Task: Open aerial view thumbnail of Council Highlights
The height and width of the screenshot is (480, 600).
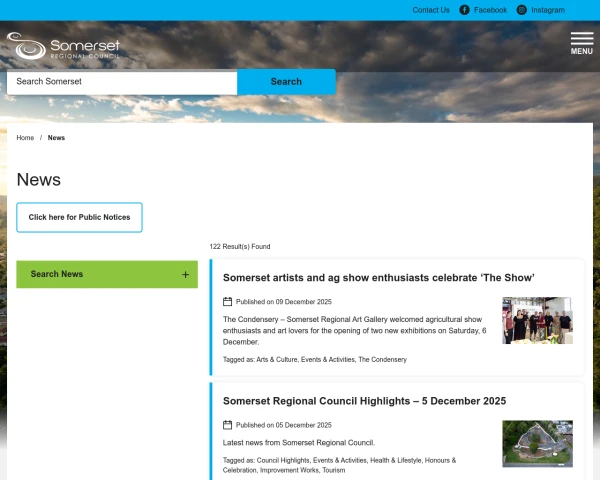Action: point(537,444)
